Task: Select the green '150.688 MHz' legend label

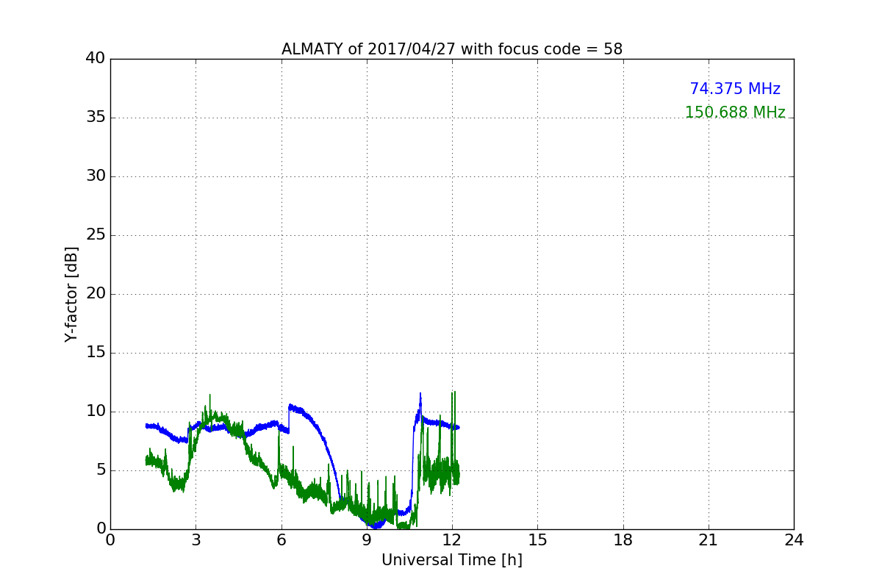Action: [x=735, y=112]
